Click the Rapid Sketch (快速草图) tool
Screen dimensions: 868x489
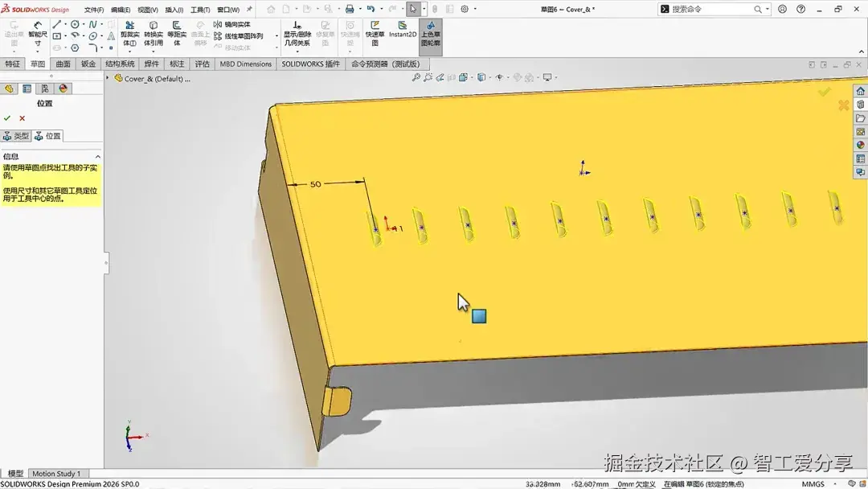click(375, 34)
